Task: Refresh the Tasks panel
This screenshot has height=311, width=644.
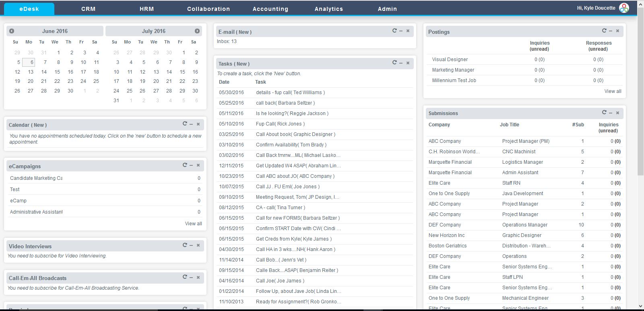Action: pyautogui.click(x=394, y=62)
